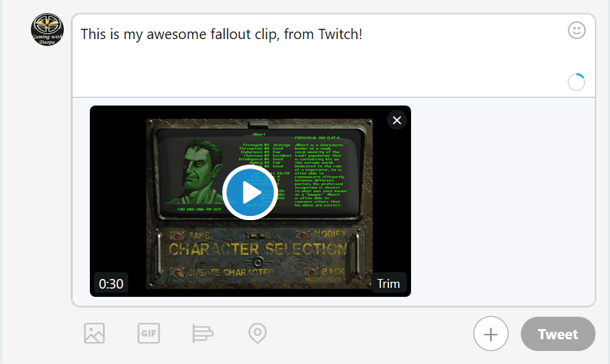The height and width of the screenshot is (364, 610).
Task: Click the character count progress circle
Action: tap(576, 82)
